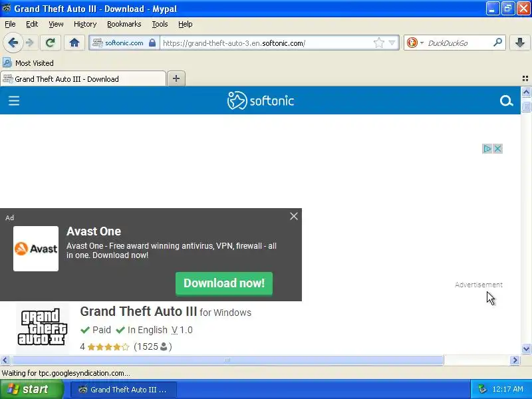This screenshot has width=532, height=399.
Task: Open the File menu
Action: [10, 24]
